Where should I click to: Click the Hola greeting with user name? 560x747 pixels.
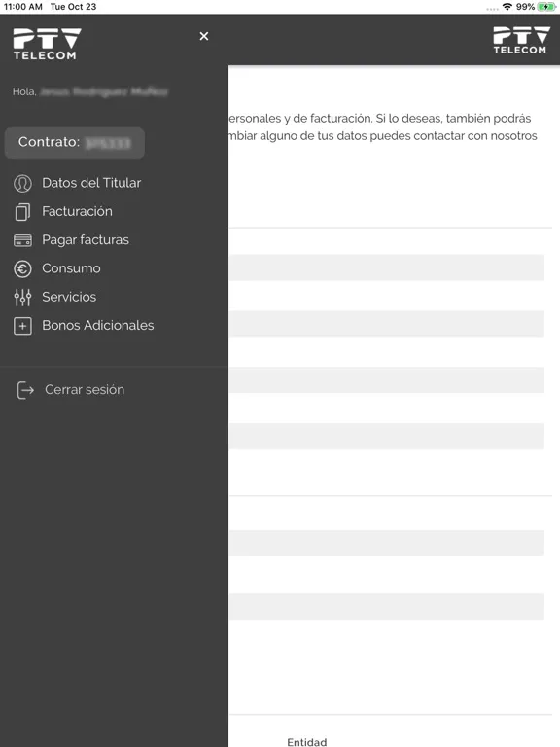(x=90, y=91)
